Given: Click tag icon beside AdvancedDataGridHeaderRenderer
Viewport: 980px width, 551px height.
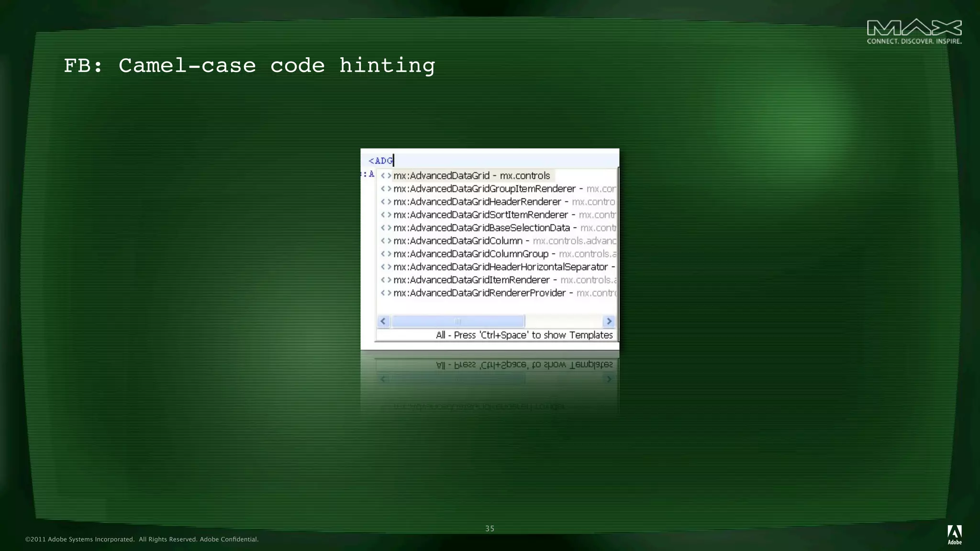Looking at the screenshot, I should [x=386, y=202].
